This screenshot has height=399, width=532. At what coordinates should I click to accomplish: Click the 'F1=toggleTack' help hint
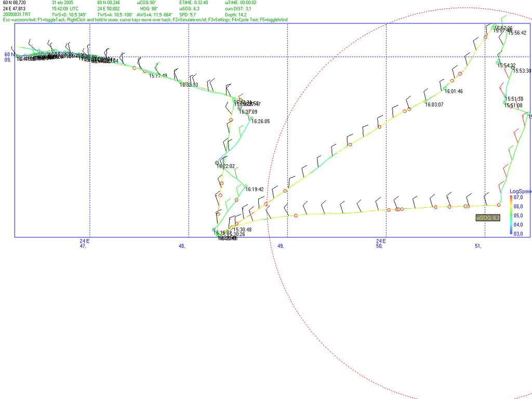click(x=51, y=20)
